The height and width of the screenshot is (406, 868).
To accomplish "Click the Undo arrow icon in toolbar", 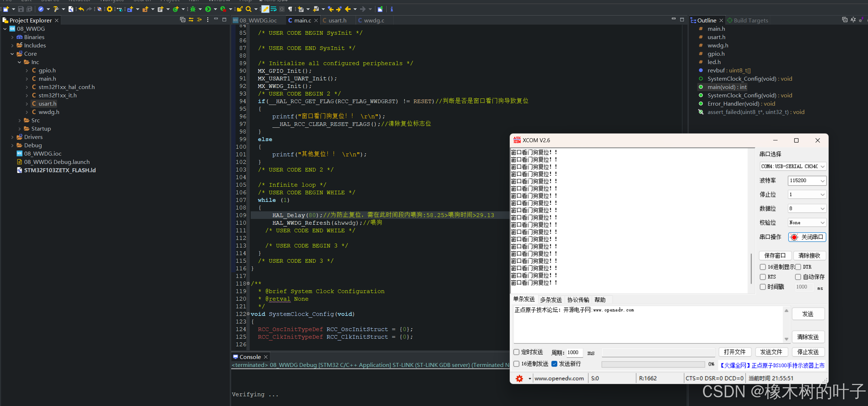I will point(81,9).
